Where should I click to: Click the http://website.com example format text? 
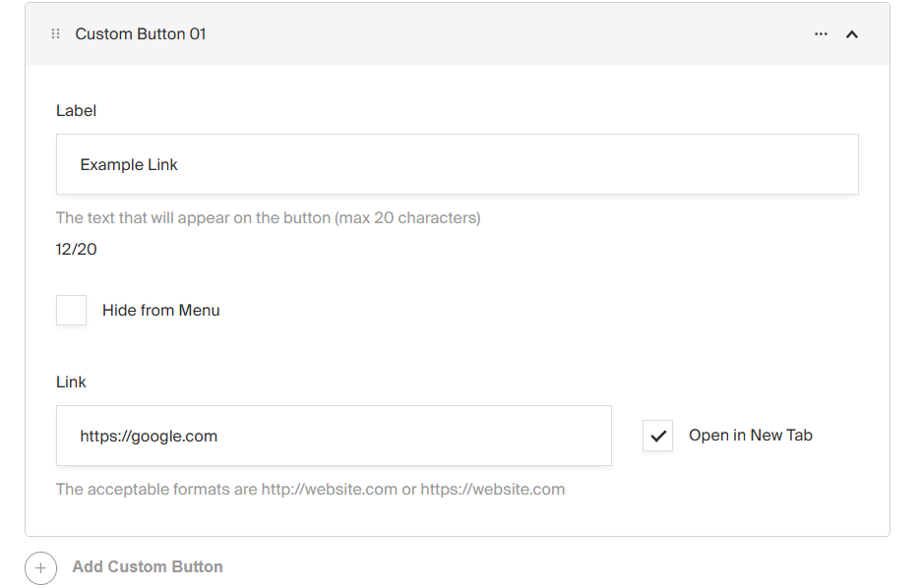329,490
